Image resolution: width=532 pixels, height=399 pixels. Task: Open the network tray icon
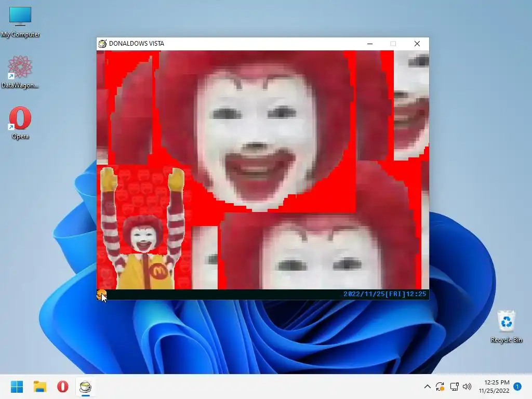pos(454,387)
